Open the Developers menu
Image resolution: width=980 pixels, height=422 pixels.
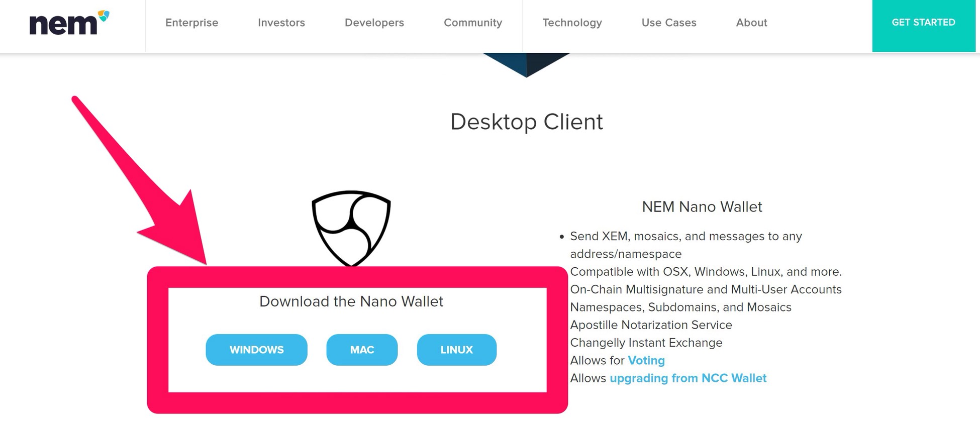pos(374,23)
